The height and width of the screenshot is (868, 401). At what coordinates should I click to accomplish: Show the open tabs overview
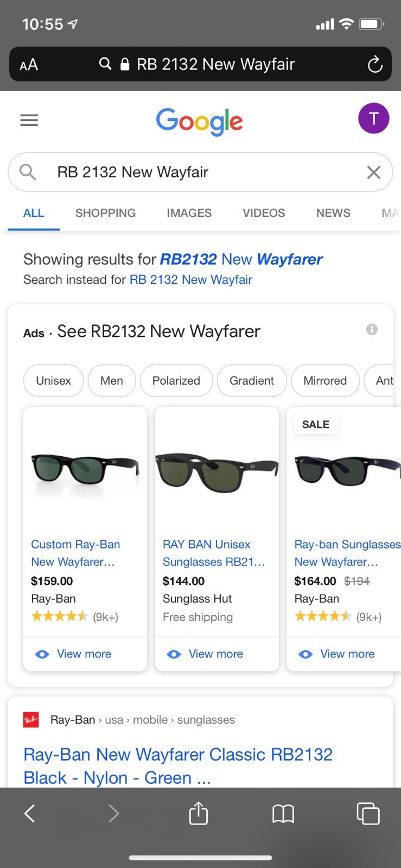point(368,813)
